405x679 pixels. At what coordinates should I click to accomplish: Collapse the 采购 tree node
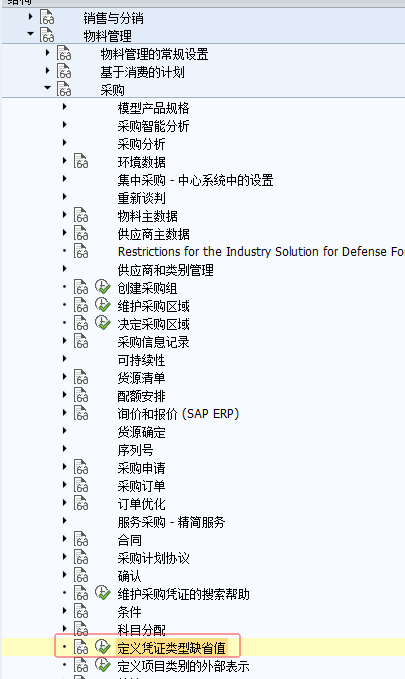click(47, 87)
